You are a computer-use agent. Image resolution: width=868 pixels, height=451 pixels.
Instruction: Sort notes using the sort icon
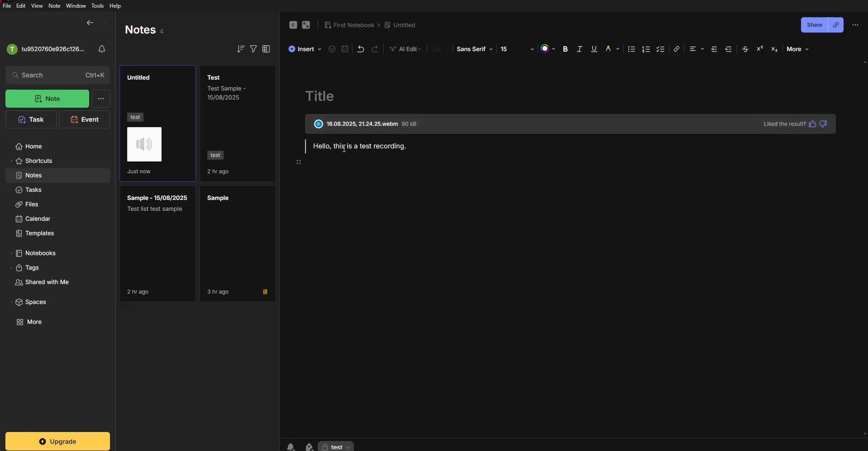click(241, 49)
